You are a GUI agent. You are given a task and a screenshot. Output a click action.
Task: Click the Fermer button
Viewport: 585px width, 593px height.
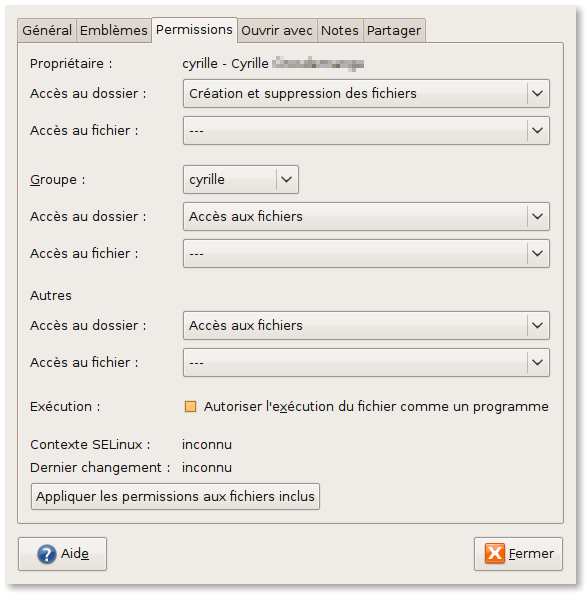click(x=518, y=554)
